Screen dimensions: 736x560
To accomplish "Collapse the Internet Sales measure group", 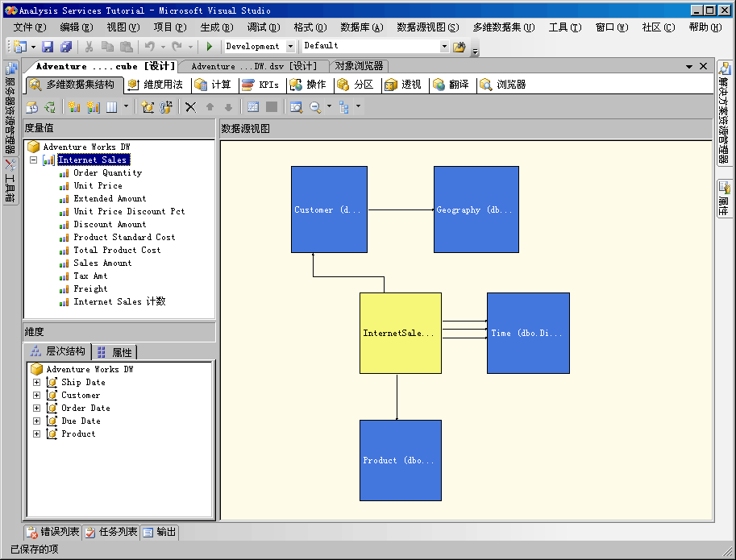I will 34,160.
